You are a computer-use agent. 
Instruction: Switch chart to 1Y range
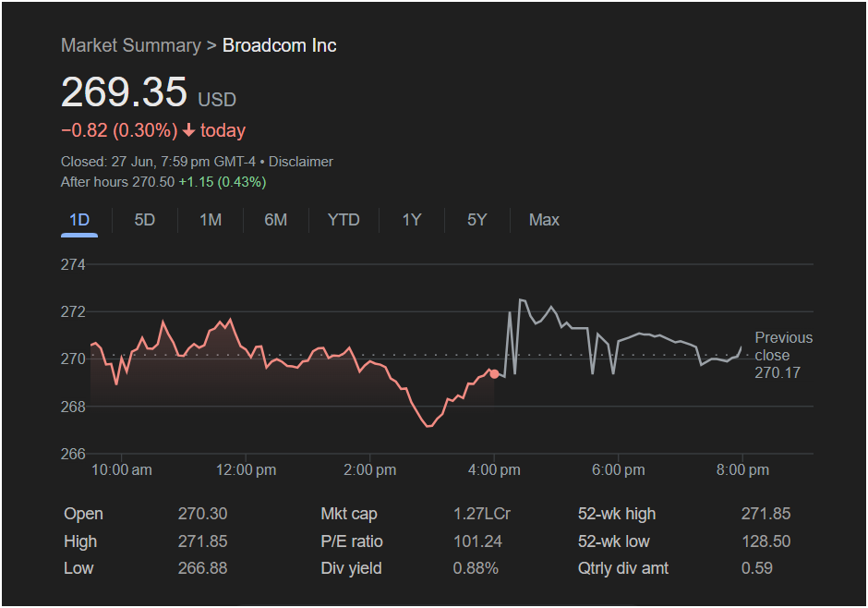coord(411,220)
